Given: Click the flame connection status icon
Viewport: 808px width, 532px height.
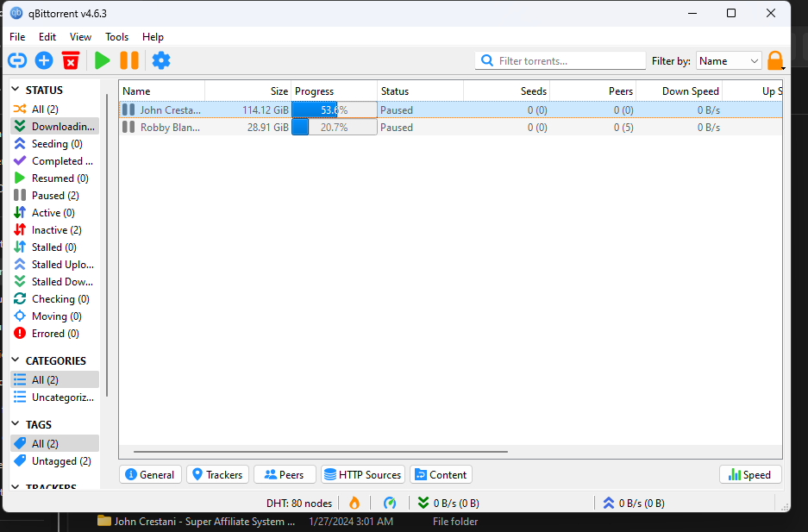Looking at the screenshot, I should click(354, 503).
